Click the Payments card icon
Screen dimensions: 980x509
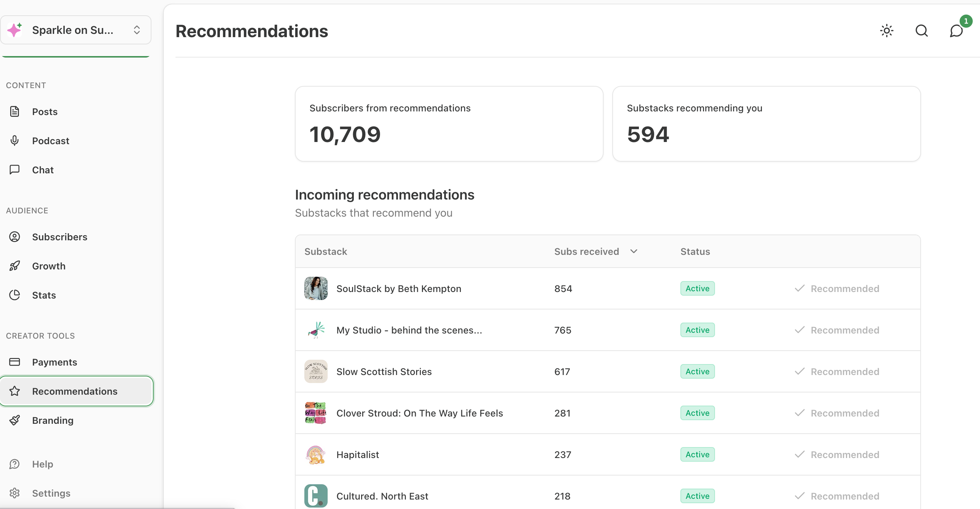point(15,362)
